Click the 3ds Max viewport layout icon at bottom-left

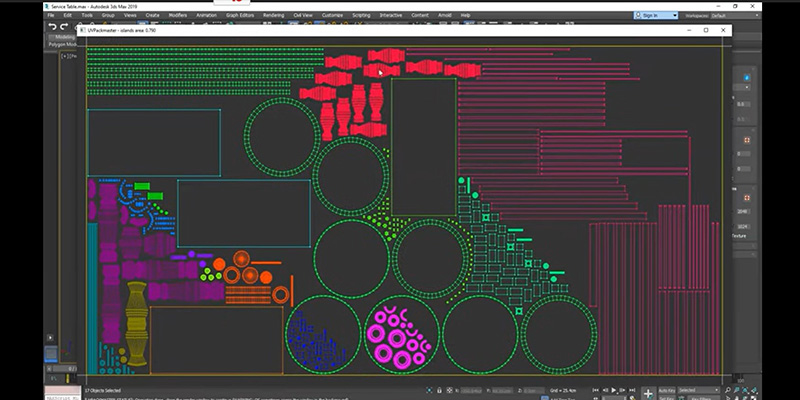(x=51, y=354)
